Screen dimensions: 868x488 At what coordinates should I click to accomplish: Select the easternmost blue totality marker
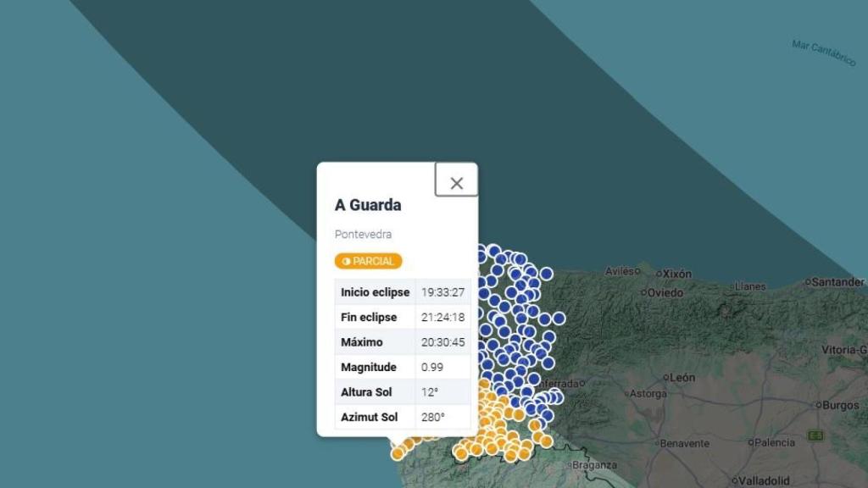[x=559, y=319]
